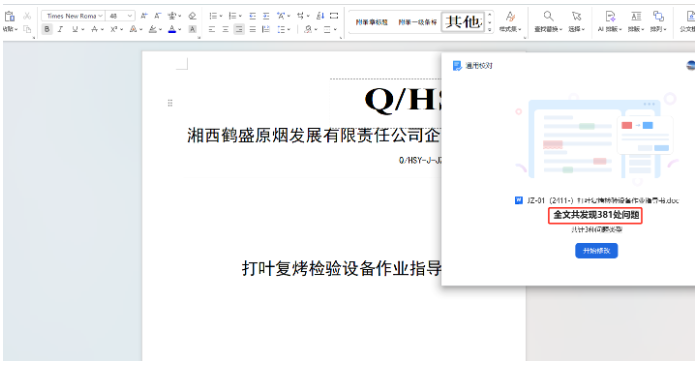Click the blue start revising button
Screen dimensions: 699x365
596,251
